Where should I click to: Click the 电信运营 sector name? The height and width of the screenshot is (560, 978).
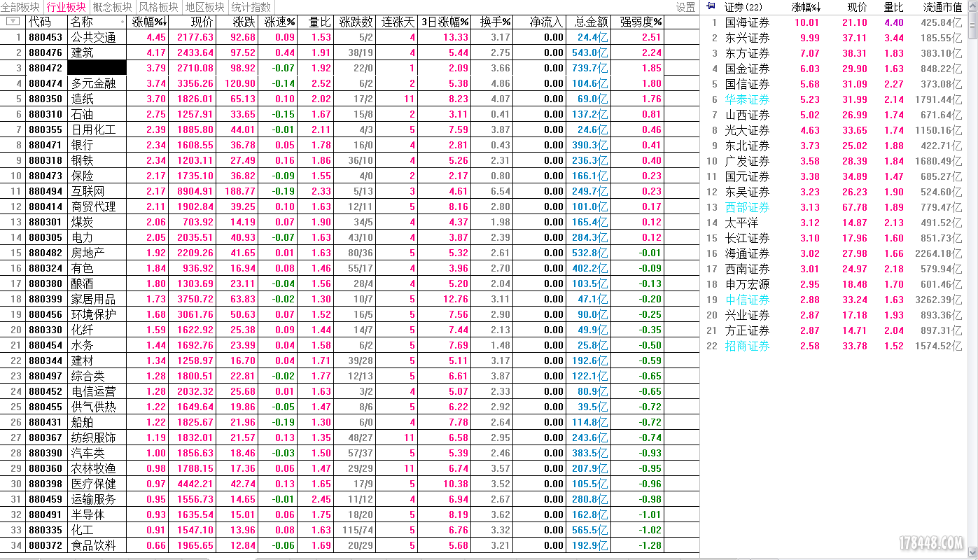[94, 391]
